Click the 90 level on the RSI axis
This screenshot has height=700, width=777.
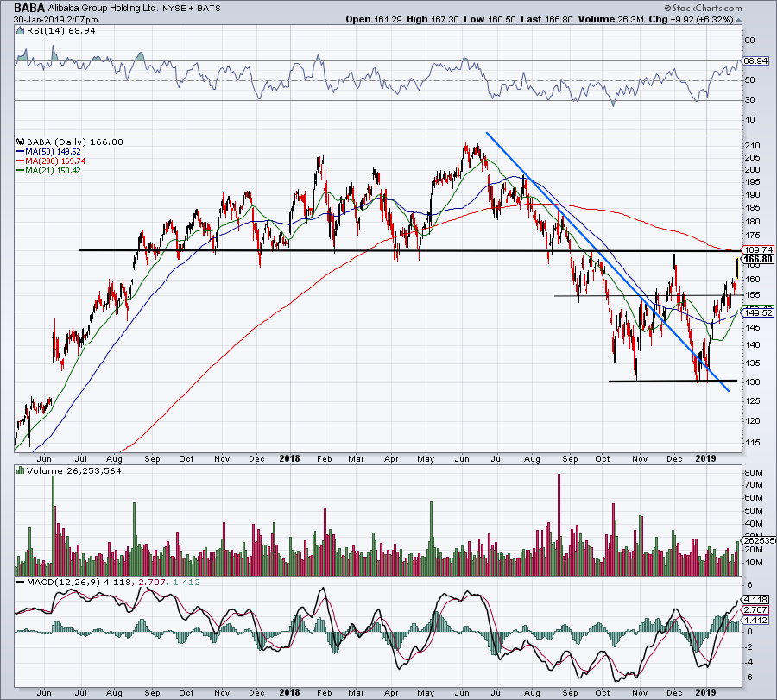pos(749,41)
